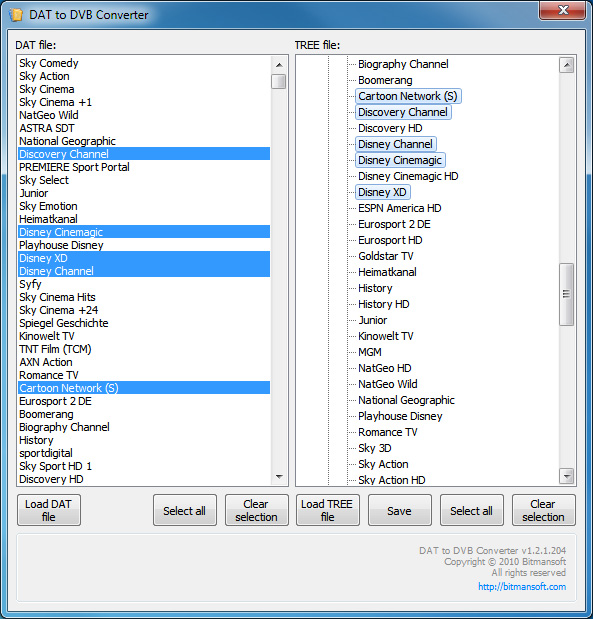
Task: Click the DAT list scroll down arrow
Action: (x=279, y=477)
